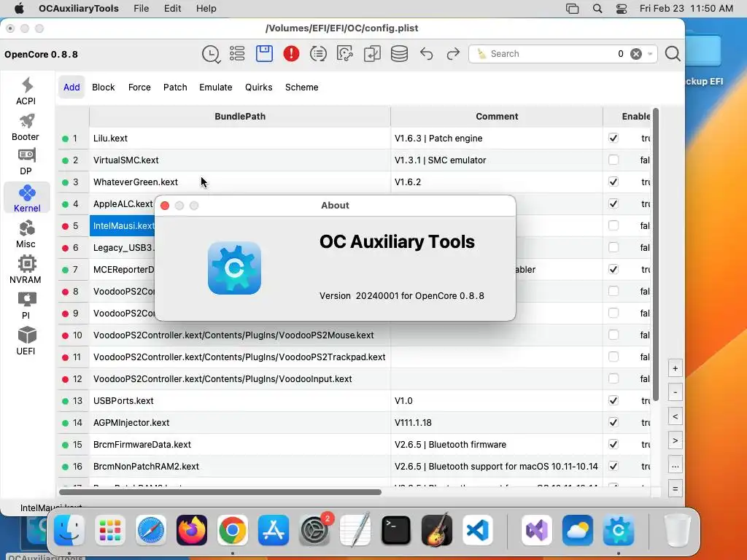
Task: Open the Booter section in sidebar
Action: coord(26,127)
